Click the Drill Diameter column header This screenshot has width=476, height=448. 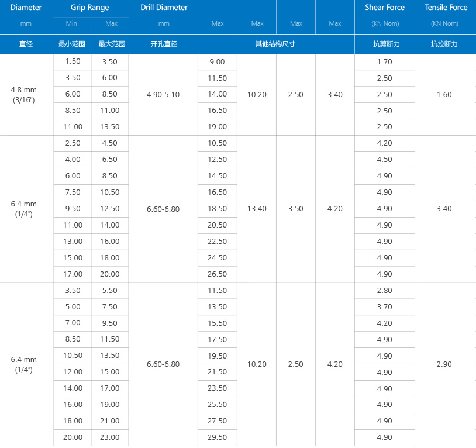click(164, 8)
